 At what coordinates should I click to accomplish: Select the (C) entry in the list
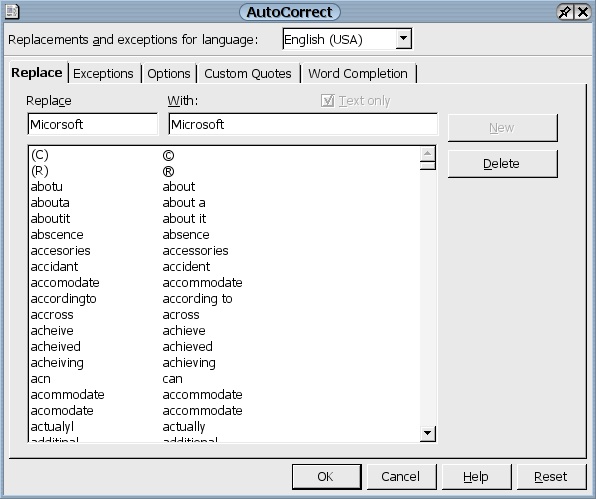[x=225, y=155]
